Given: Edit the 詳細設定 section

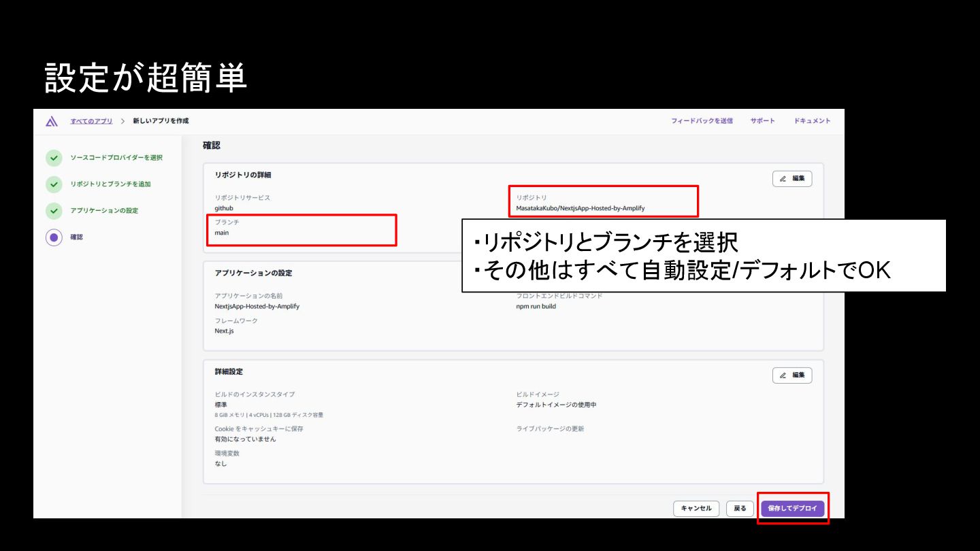Looking at the screenshot, I should click(792, 375).
